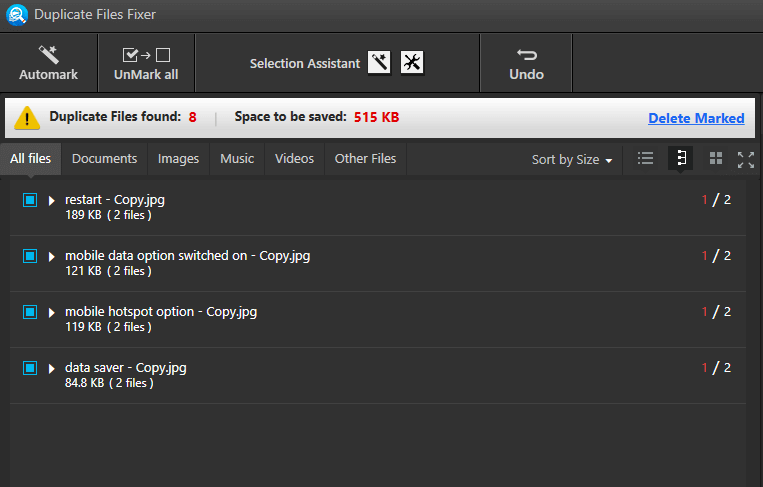The height and width of the screenshot is (487, 763).
Task: Expand mobile data option switched on group
Action: (52, 256)
